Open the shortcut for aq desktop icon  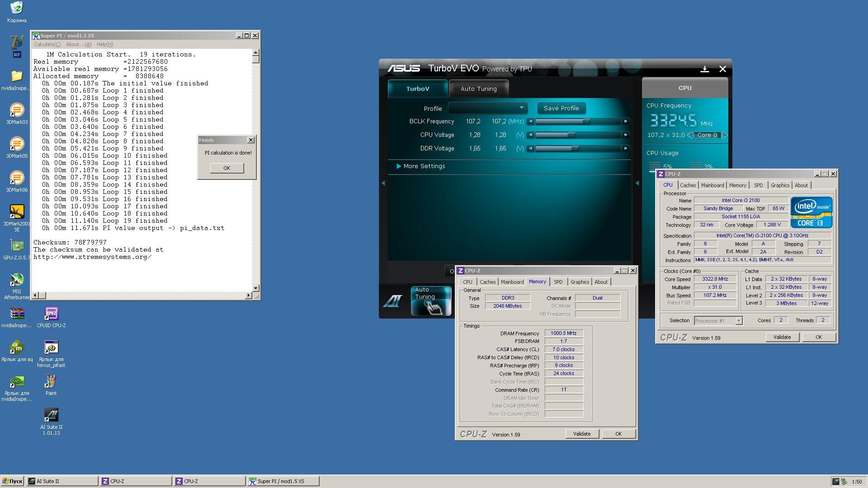17,347
